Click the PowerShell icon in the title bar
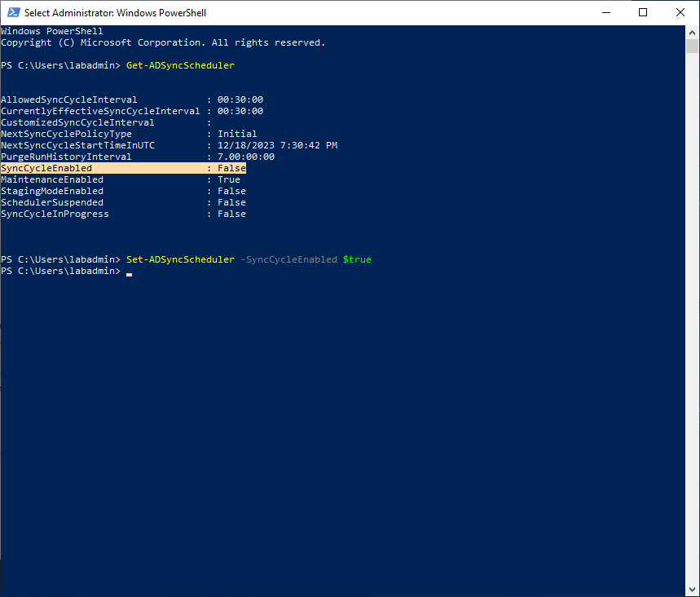700x597 pixels. click(12, 12)
